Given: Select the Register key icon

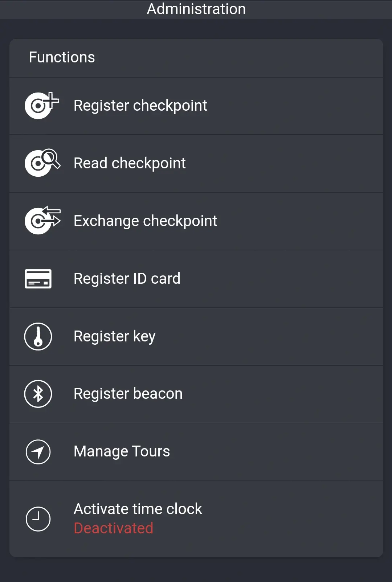Looking at the screenshot, I should [38, 336].
